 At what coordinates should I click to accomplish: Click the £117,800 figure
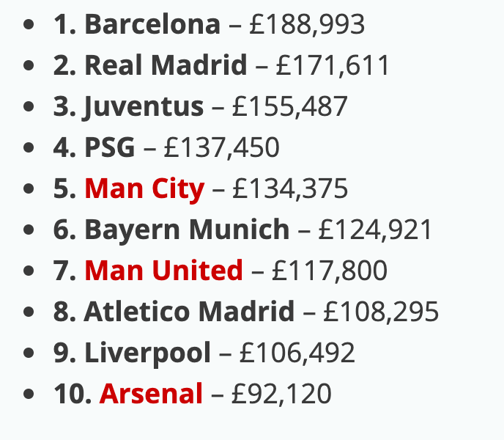click(x=330, y=271)
